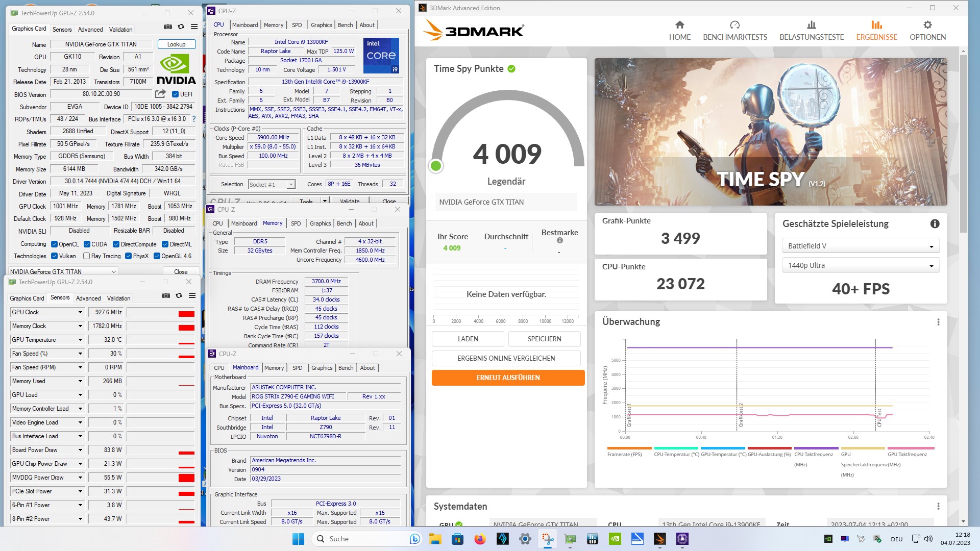Expand Memory Clock sensor dropdown
Viewport: 980px width, 551px height.
pyautogui.click(x=80, y=326)
